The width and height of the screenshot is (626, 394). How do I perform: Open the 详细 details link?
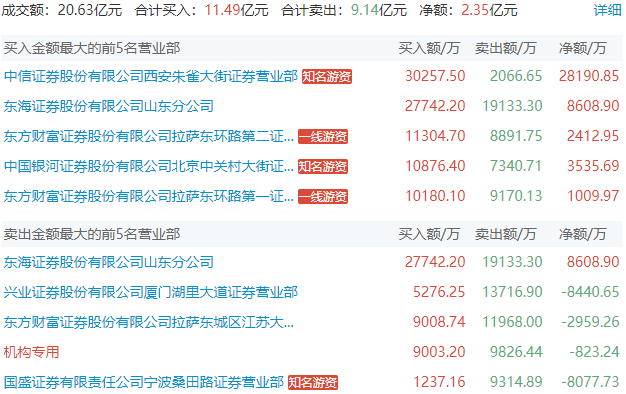(x=607, y=10)
